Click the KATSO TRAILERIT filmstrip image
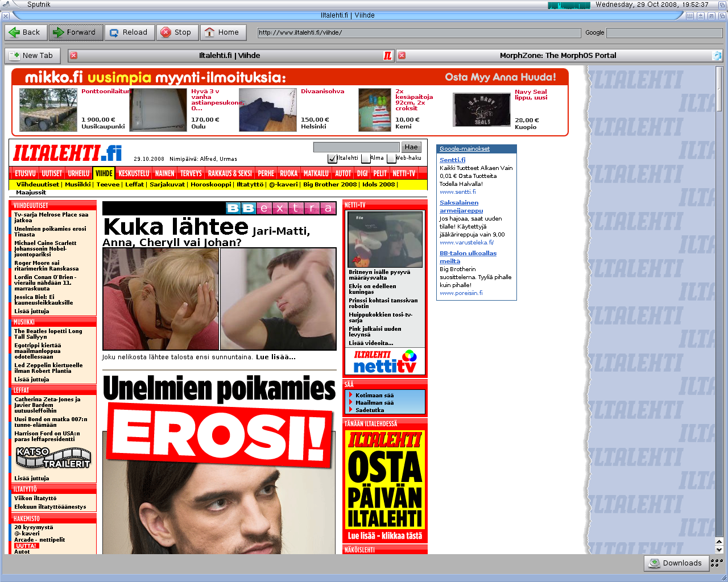The width and height of the screenshot is (728, 582). click(53, 458)
